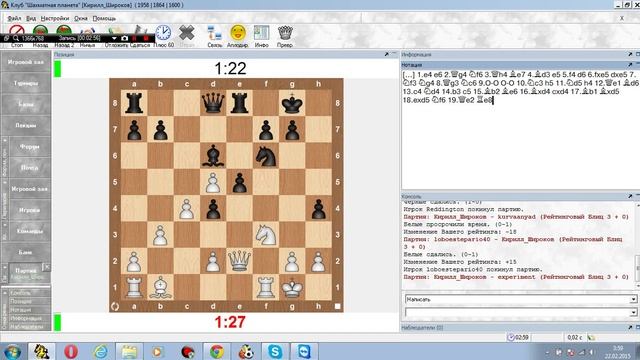Open Турниры in the sidebar
This screenshot has width=640, height=360.
26,83
